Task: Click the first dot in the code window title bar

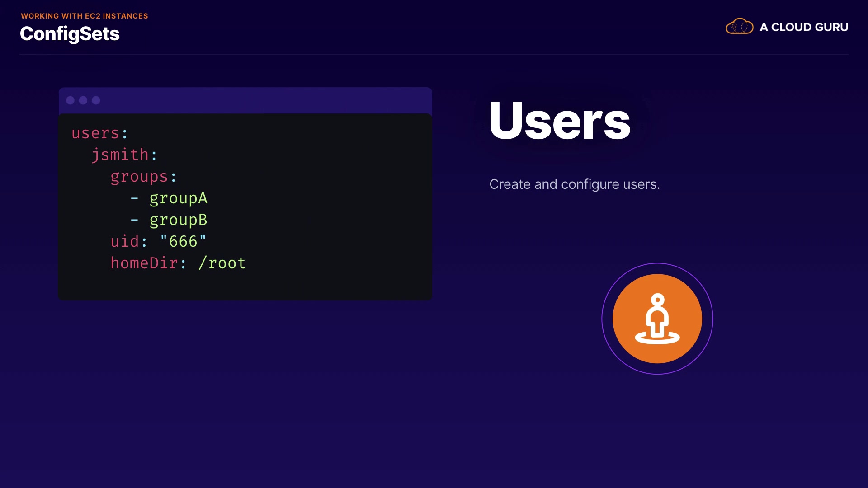Action: [70, 100]
